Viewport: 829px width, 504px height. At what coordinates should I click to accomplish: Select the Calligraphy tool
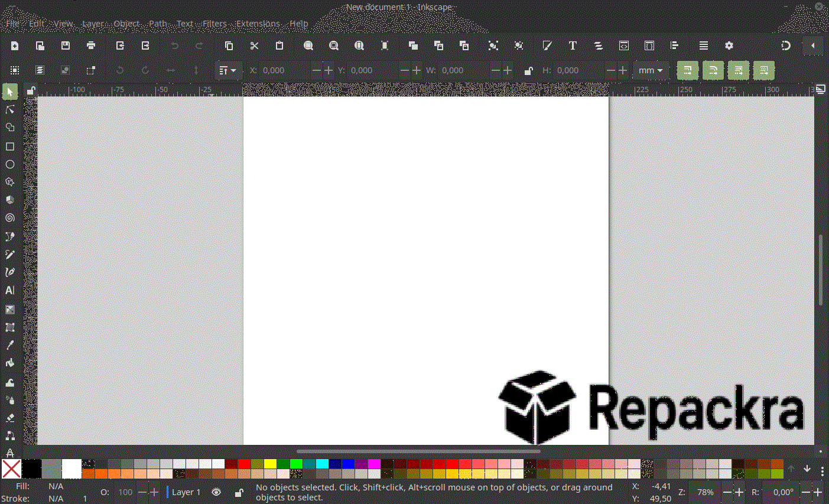coord(10,272)
